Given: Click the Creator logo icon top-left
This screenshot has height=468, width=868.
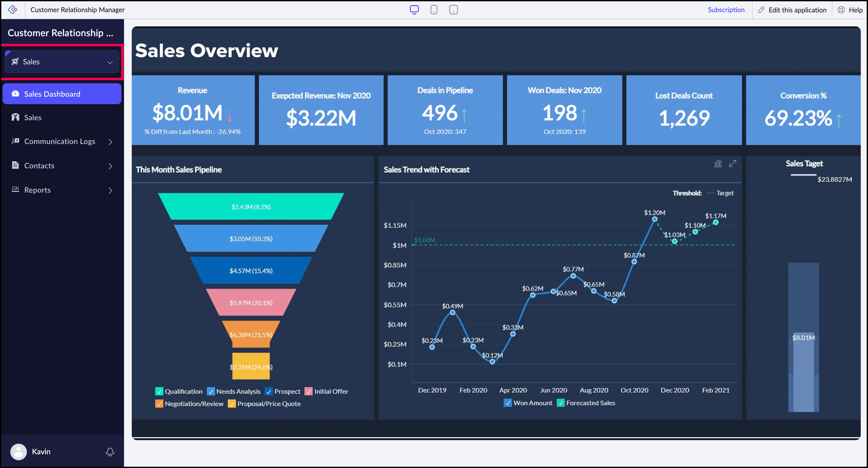Looking at the screenshot, I should click(x=12, y=10).
